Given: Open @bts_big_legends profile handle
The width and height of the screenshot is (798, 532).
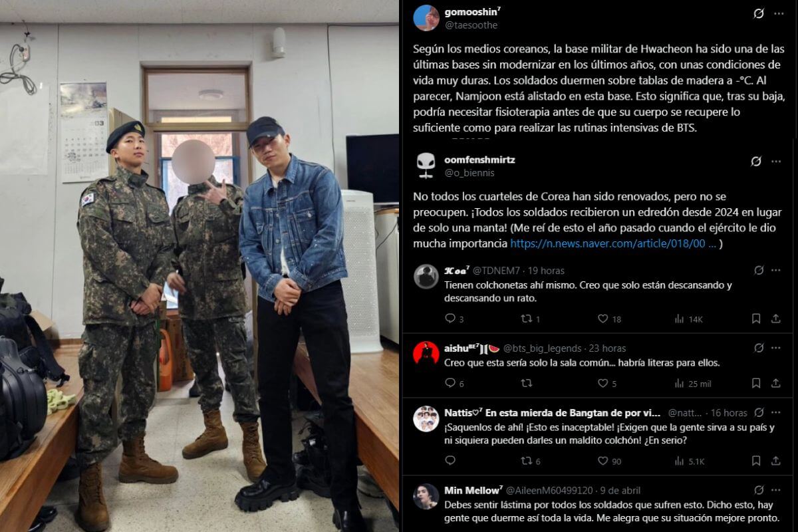Looking at the screenshot, I should (542, 348).
